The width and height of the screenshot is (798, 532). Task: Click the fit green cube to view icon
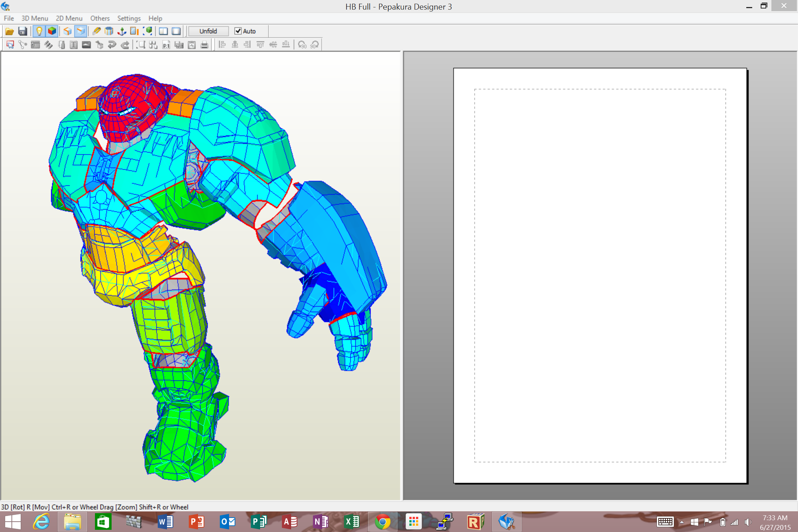coord(147,31)
